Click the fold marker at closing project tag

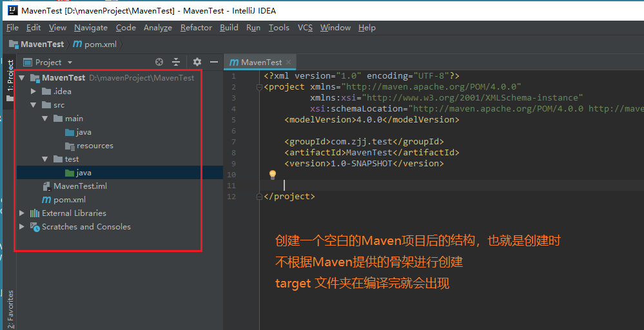pyautogui.click(x=259, y=197)
